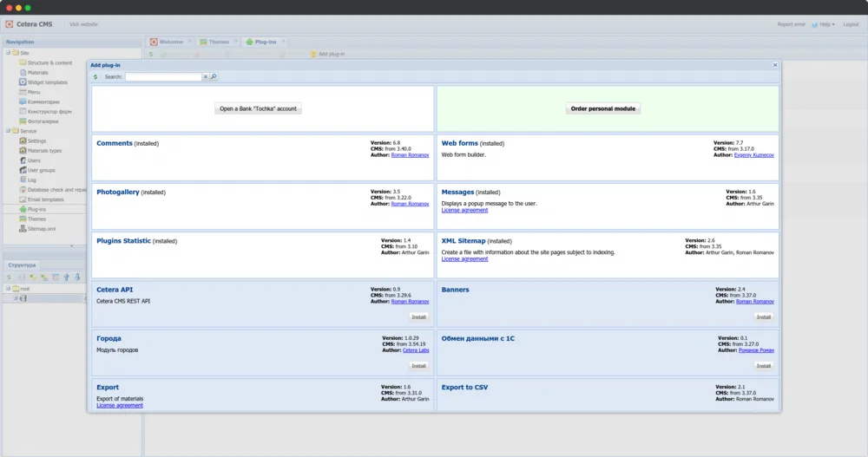This screenshot has width=868, height=457.
Task: Open License agreement link under Messages
Action: [x=464, y=210]
